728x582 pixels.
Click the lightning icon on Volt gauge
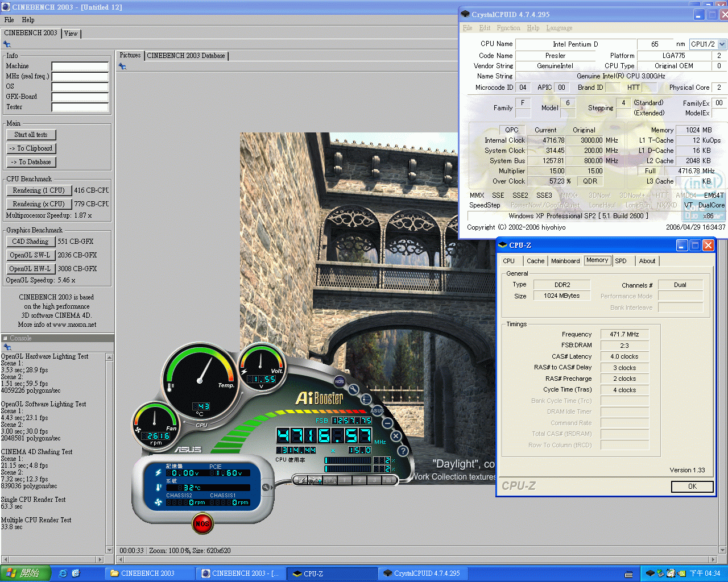click(245, 371)
